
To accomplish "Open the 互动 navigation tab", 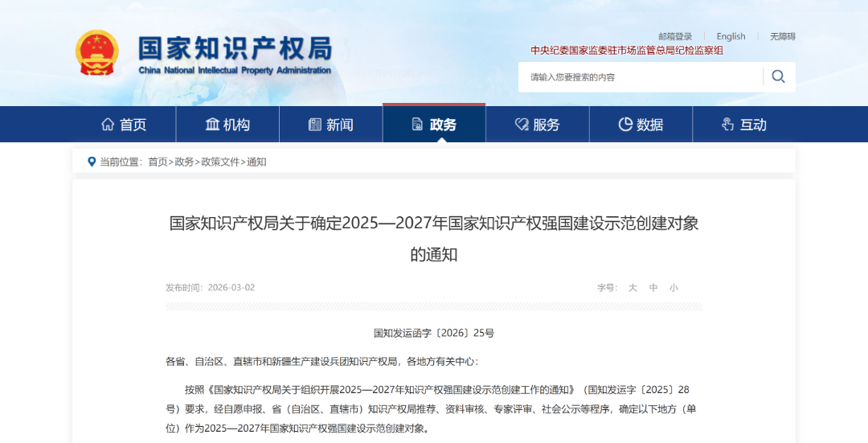I will click(744, 124).
